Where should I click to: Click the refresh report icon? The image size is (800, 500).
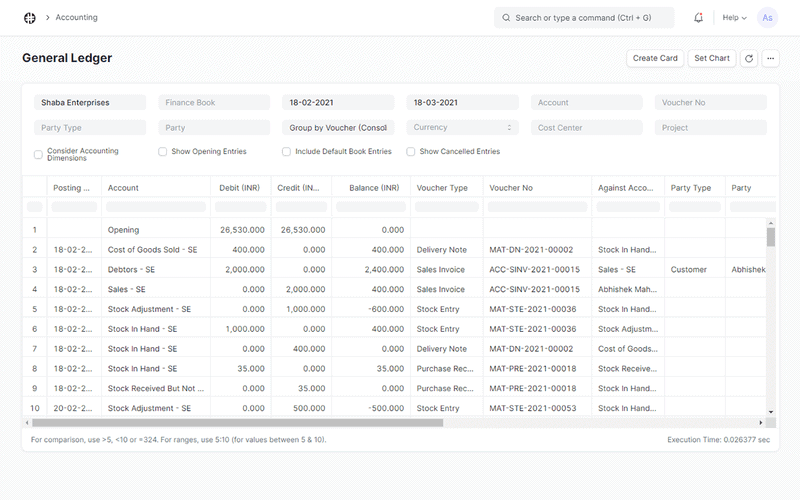click(x=749, y=59)
